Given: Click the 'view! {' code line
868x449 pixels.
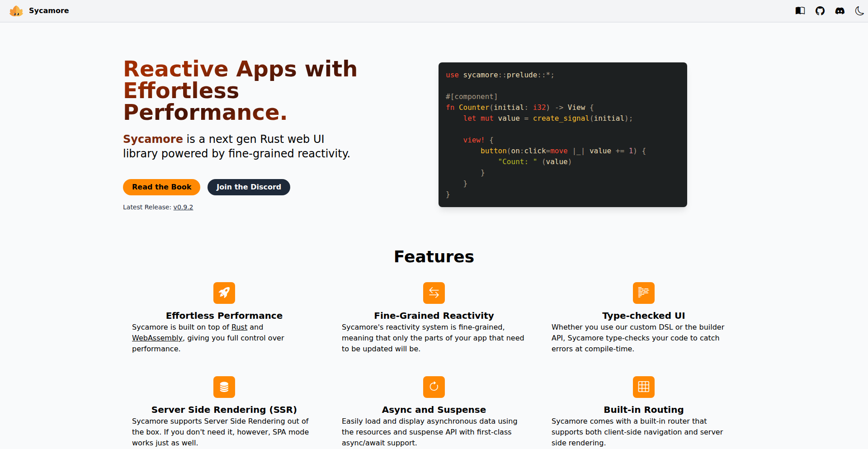Looking at the screenshot, I should 478,140.
